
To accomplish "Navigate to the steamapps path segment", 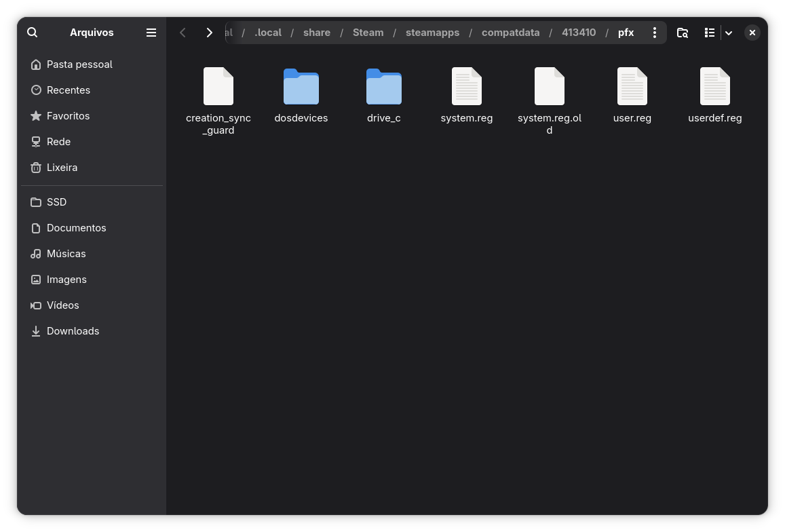I will point(433,33).
